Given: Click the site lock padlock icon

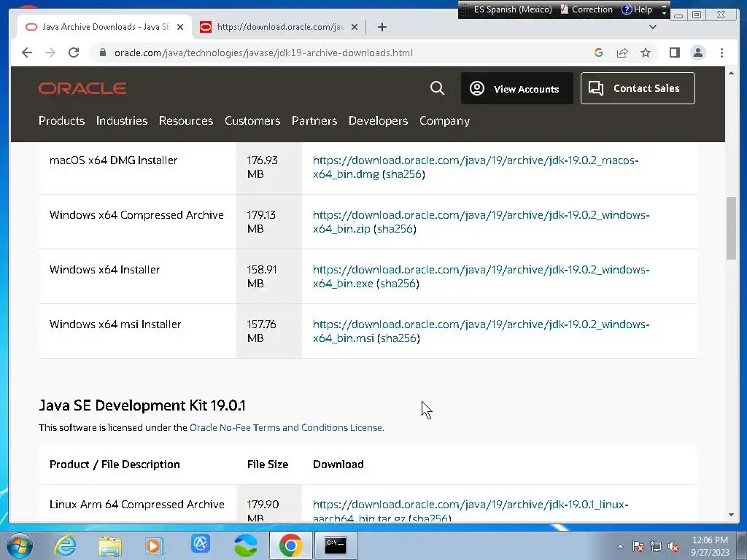Looking at the screenshot, I should tap(102, 52).
